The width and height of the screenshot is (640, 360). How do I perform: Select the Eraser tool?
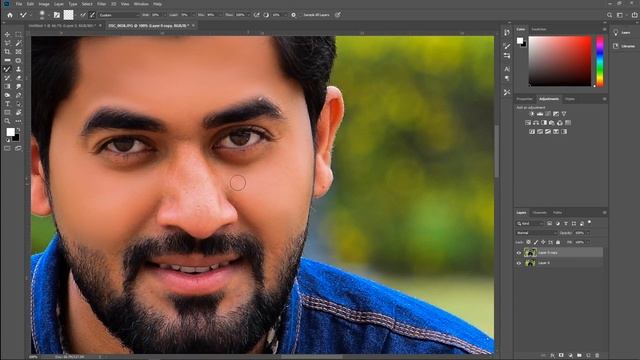point(18,78)
